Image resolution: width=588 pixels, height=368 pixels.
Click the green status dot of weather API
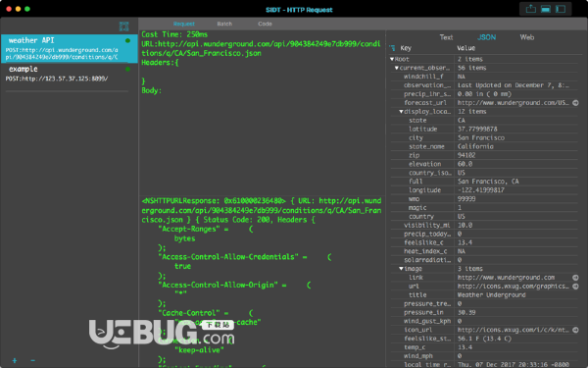pyautogui.click(x=127, y=40)
